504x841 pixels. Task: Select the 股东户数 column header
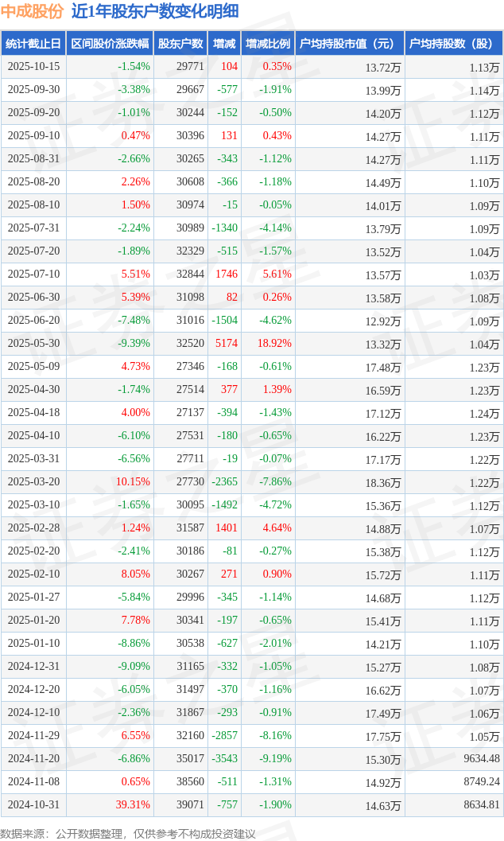click(x=180, y=44)
